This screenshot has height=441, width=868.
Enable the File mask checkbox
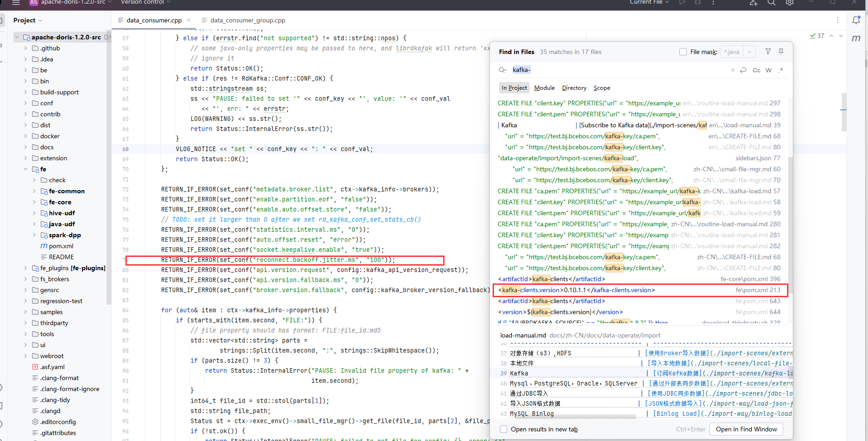(x=683, y=52)
